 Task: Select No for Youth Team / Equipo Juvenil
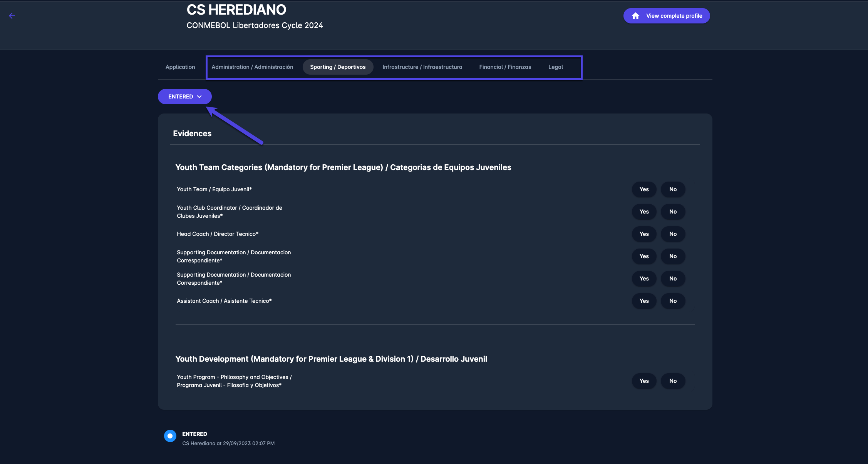[x=673, y=189]
